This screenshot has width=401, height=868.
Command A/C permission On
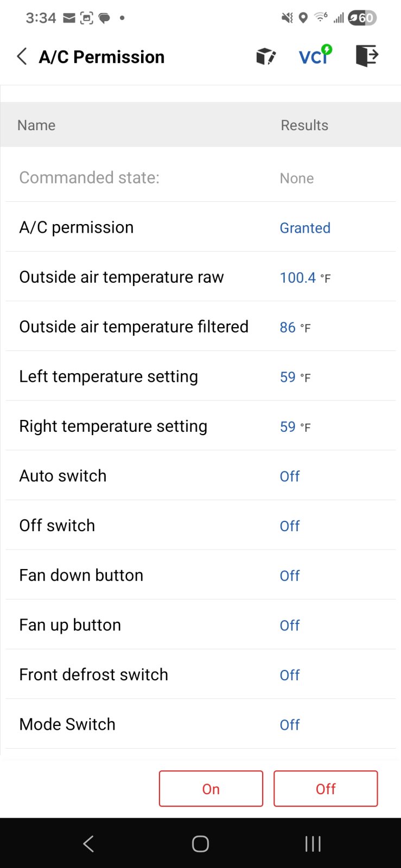[211, 789]
